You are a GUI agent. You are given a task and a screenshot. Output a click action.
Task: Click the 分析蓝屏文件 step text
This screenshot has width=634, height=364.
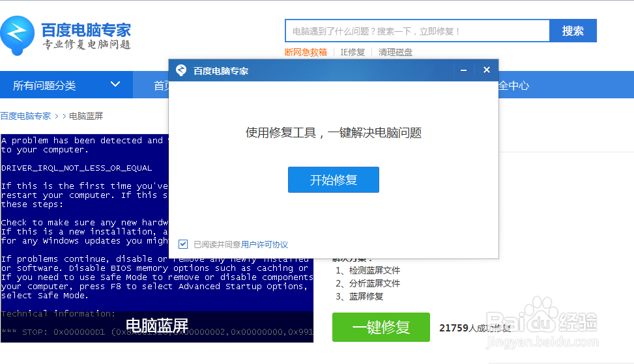click(x=375, y=283)
